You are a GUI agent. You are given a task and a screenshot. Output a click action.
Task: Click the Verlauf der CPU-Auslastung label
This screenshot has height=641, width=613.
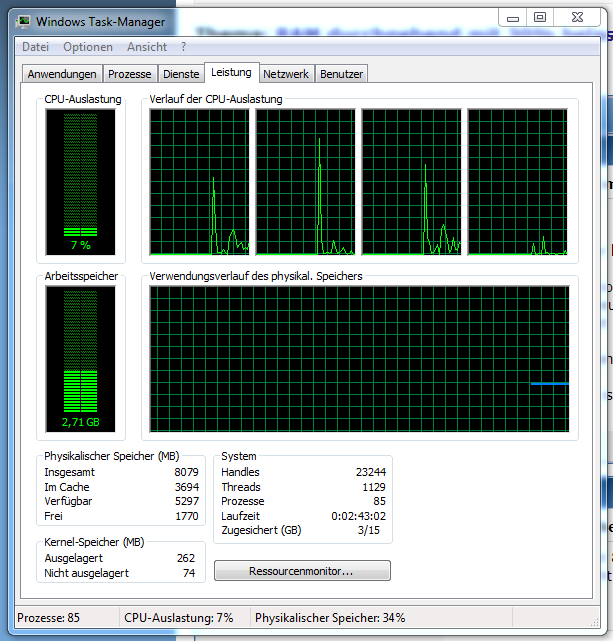(x=216, y=99)
